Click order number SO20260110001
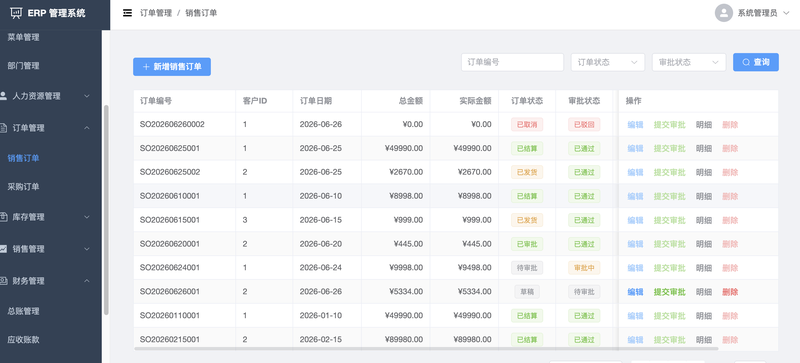Image resolution: width=800 pixels, height=363 pixels. [x=170, y=316]
